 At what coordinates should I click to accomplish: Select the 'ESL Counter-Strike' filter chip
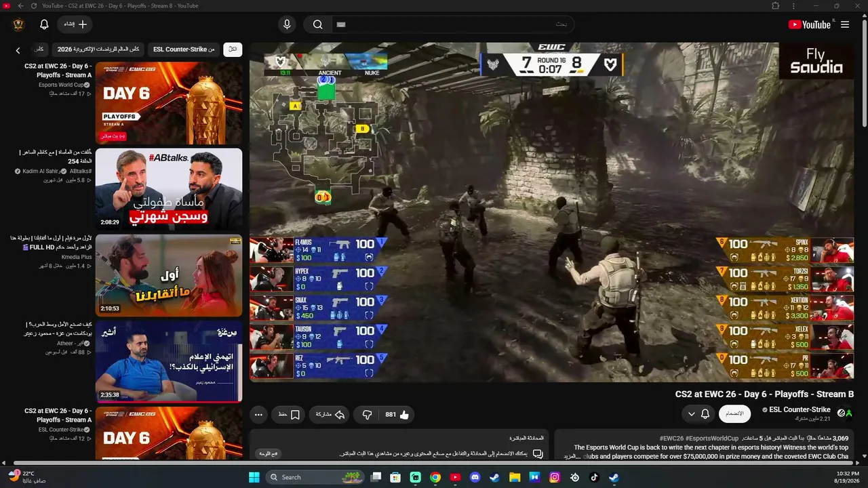click(x=184, y=49)
